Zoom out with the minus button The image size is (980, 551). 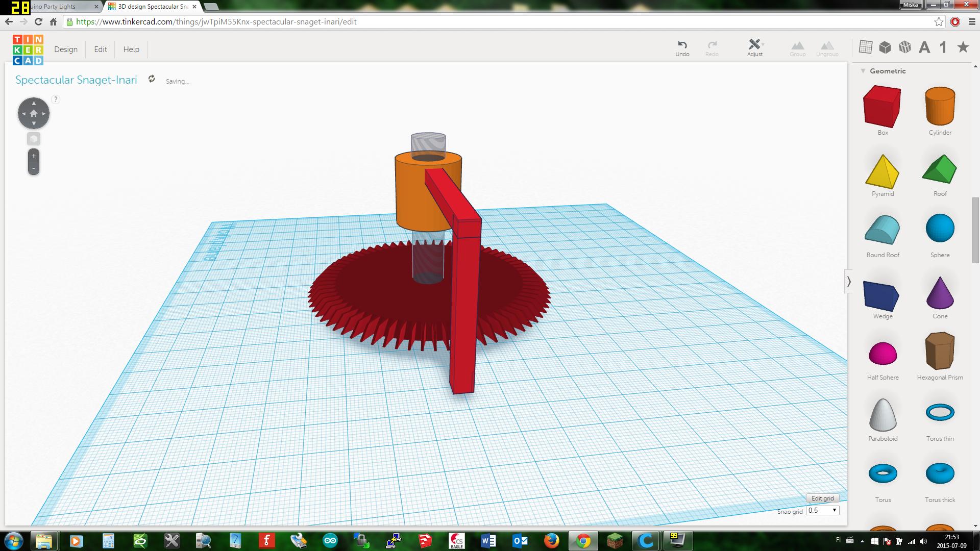[x=34, y=168]
